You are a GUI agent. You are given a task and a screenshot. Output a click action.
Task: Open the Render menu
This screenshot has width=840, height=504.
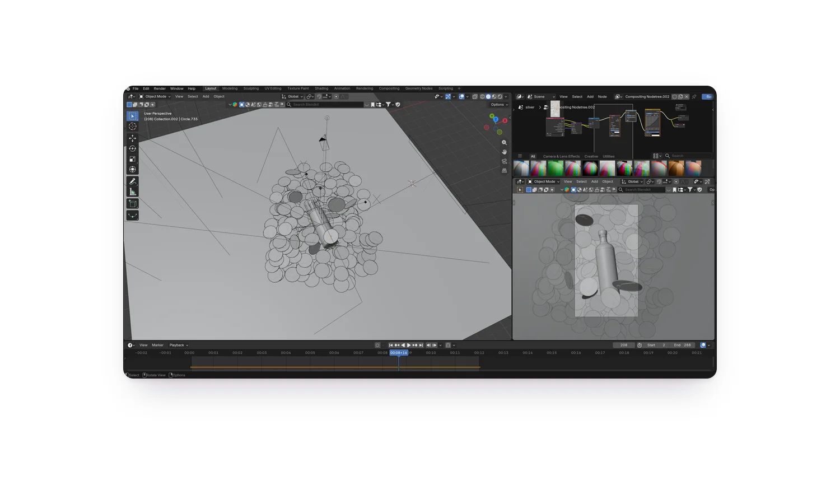click(160, 88)
